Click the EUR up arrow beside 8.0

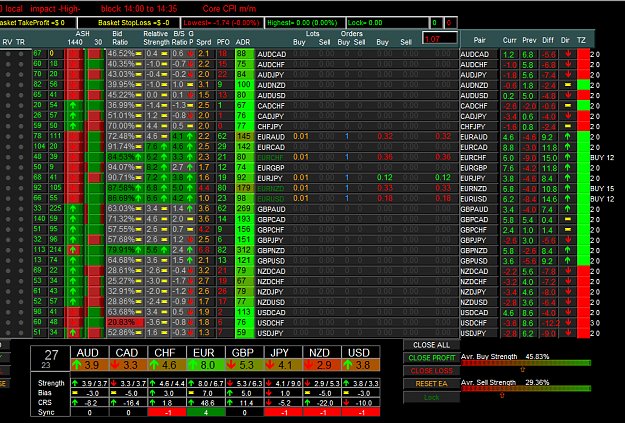tap(193, 365)
